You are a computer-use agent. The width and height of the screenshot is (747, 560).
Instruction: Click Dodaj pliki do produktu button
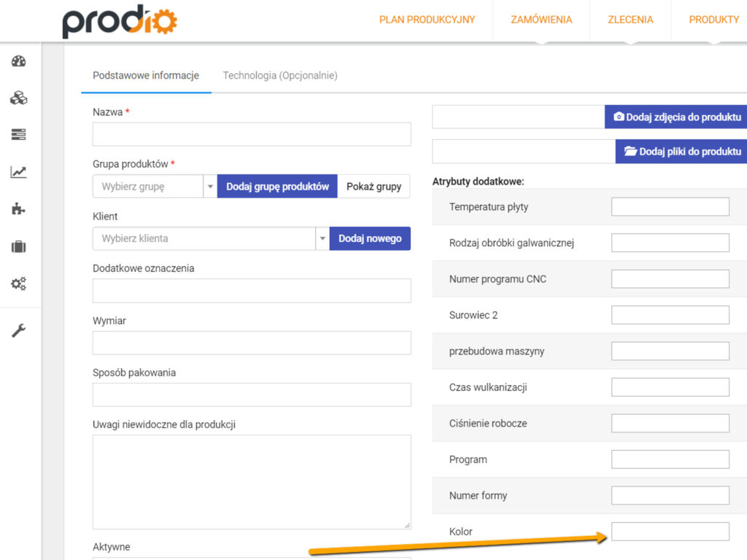(681, 152)
